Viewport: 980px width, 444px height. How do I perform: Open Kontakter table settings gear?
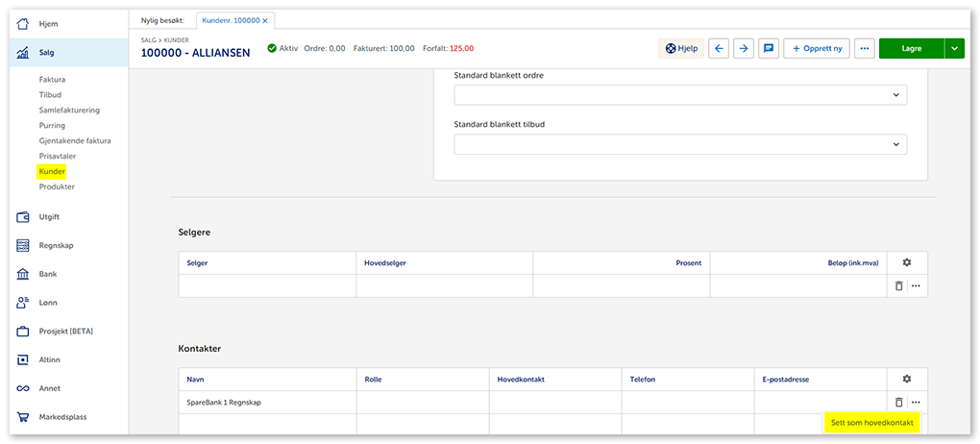[x=906, y=380]
